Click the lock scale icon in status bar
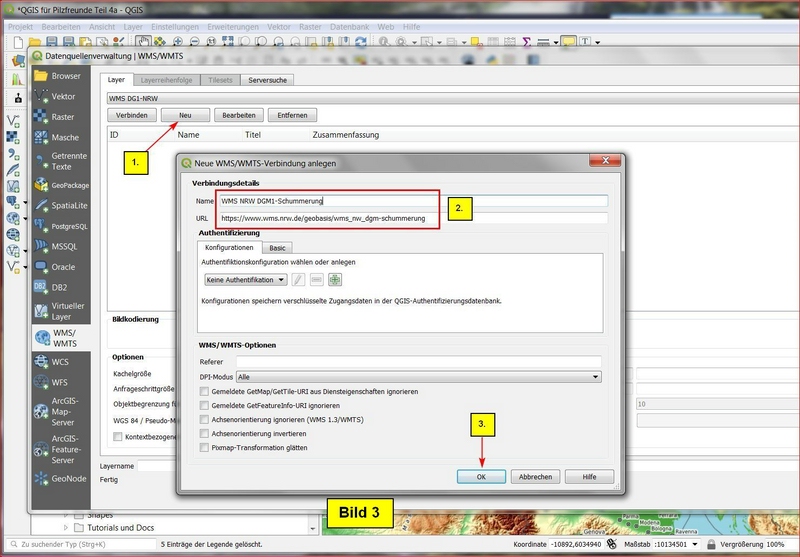This screenshot has width=800, height=557. [711, 544]
